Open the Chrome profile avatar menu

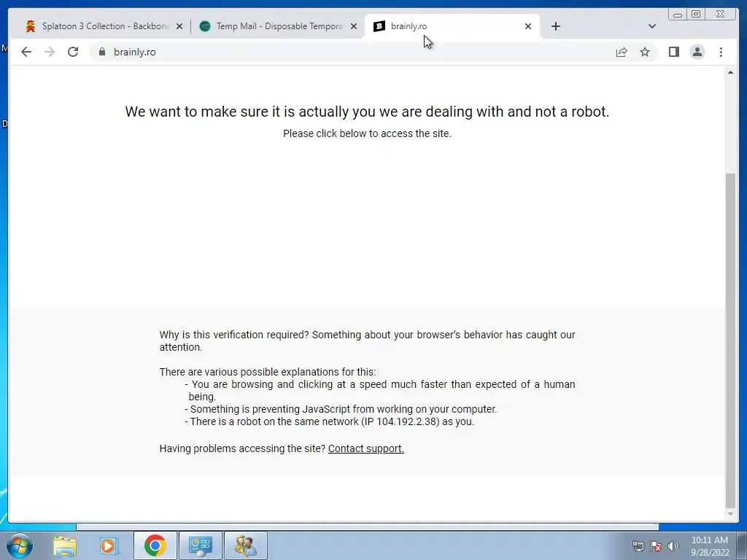coord(697,52)
